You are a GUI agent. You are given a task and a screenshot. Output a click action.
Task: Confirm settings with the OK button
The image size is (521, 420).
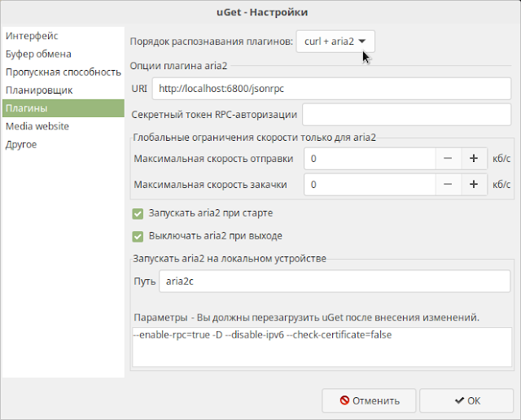click(466, 400)
